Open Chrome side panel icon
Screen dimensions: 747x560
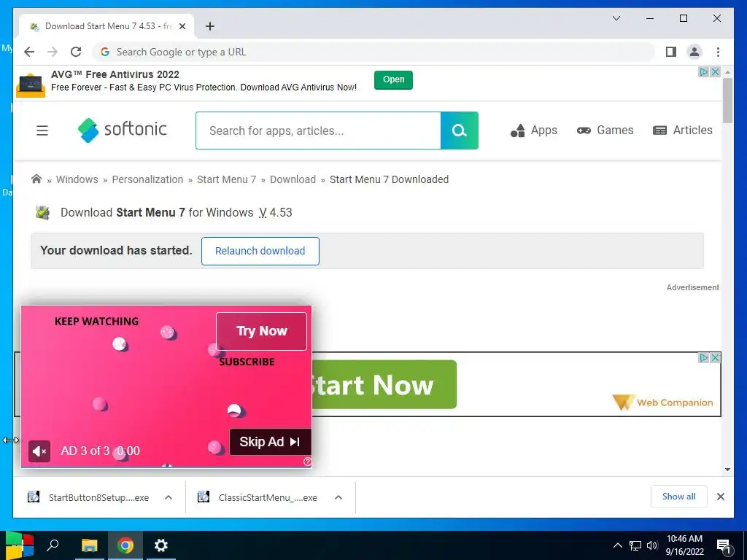coord(671,52)
